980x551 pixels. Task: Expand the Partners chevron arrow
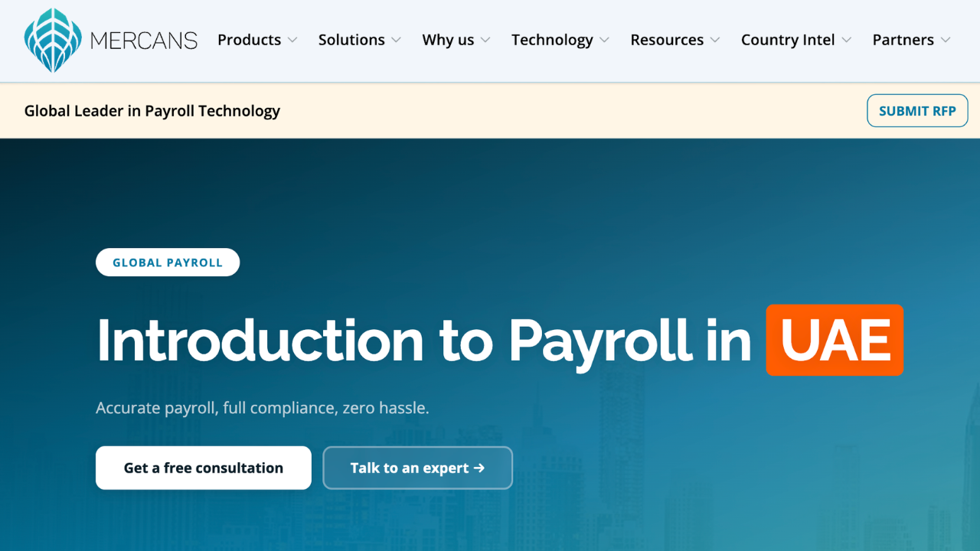pos(946,41)
